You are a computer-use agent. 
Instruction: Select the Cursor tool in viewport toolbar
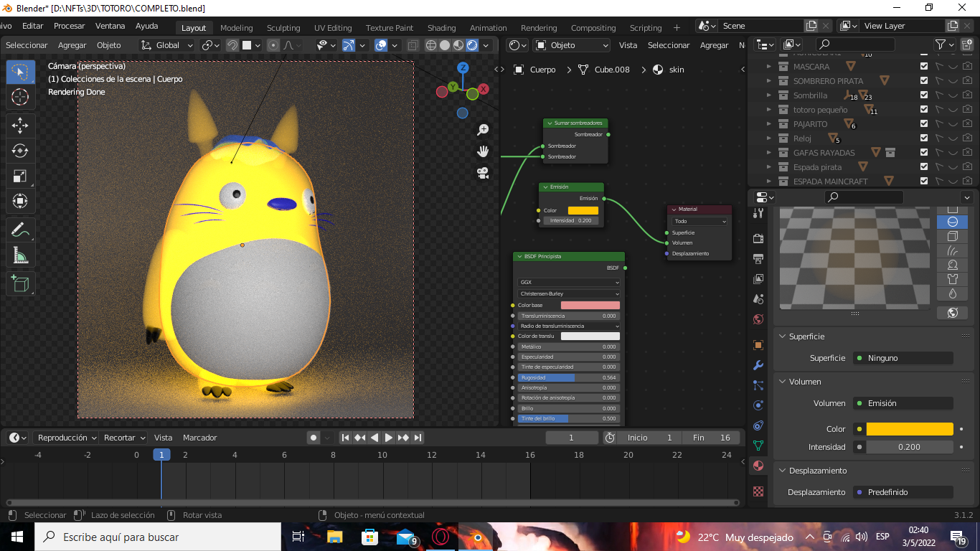20,96
